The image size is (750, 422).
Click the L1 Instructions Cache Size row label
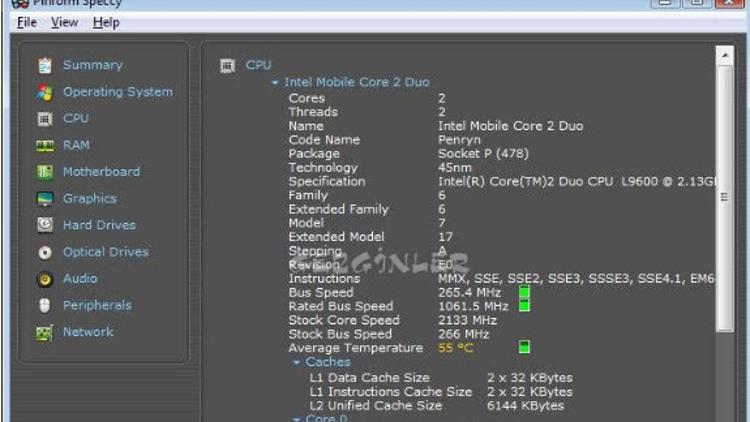[390, 392]
